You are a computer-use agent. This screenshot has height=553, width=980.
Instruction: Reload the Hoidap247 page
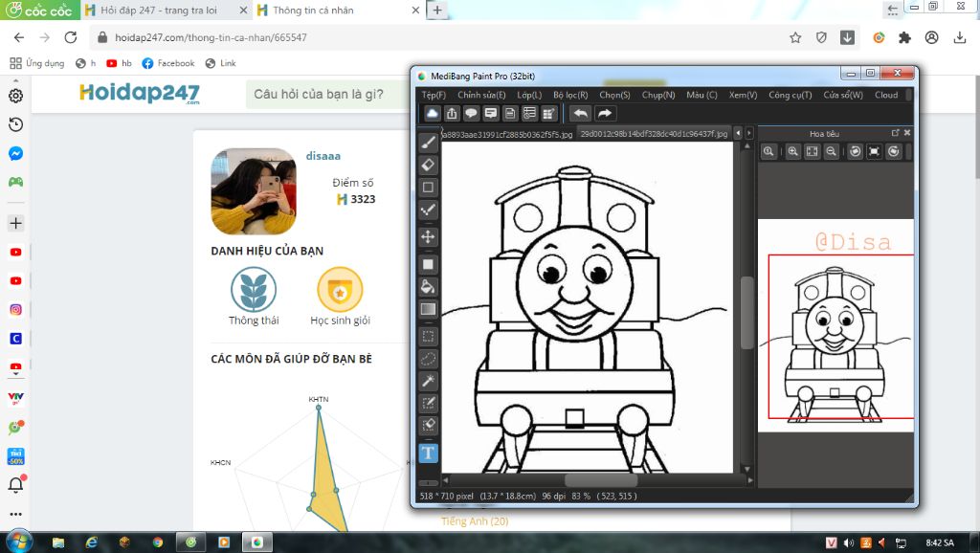coord(71,37)
